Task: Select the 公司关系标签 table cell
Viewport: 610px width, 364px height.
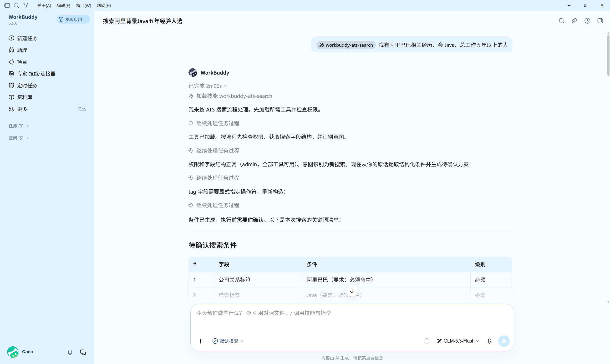Action: point(258,280)
